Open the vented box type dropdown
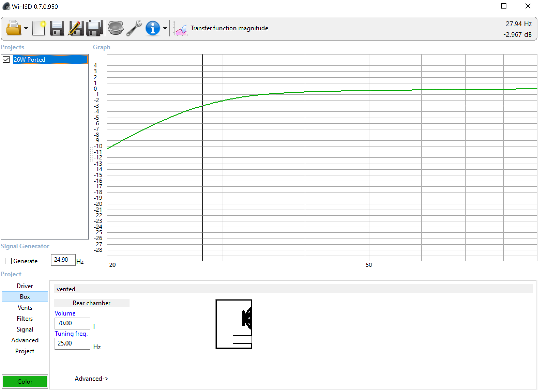 pyautogui.click(x=293, y=289)
